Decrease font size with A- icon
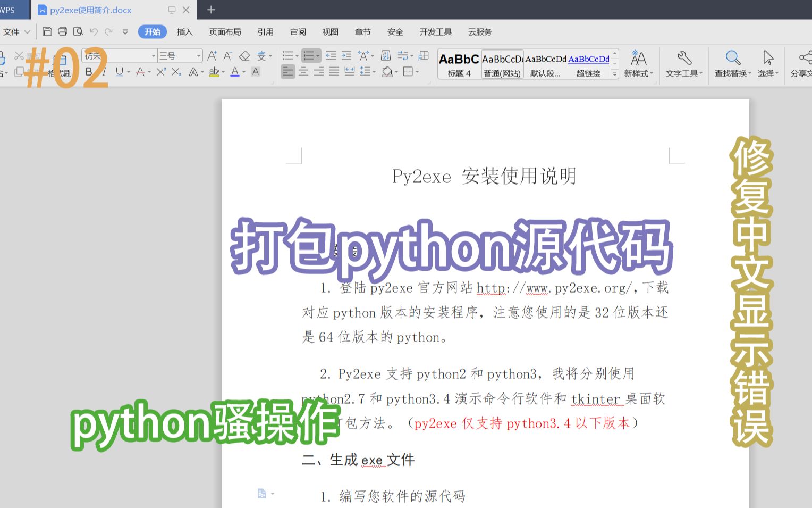The width and height of the screenshot is (812, 508). click(x=228, y=55)
